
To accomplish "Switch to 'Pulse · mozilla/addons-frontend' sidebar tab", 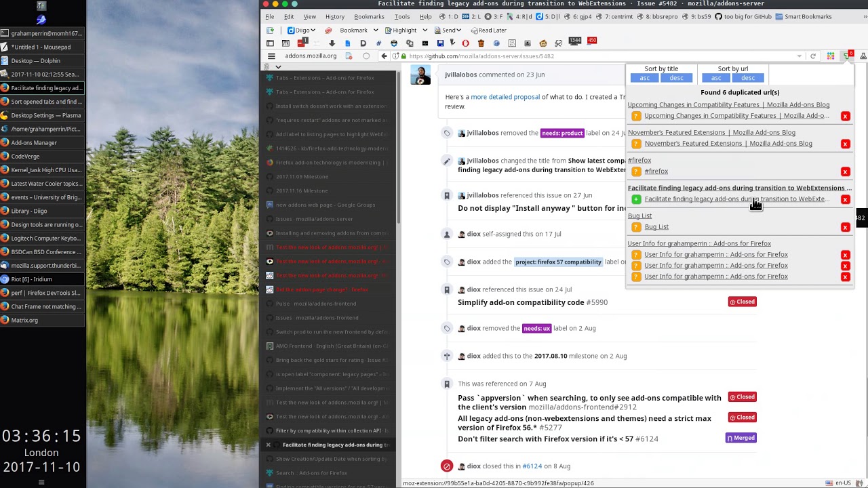I will point(330,304).
